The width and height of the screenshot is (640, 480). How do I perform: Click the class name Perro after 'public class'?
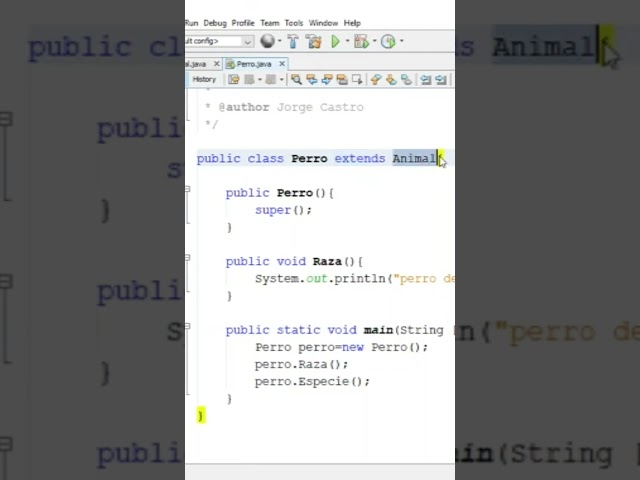coord(309,158)
